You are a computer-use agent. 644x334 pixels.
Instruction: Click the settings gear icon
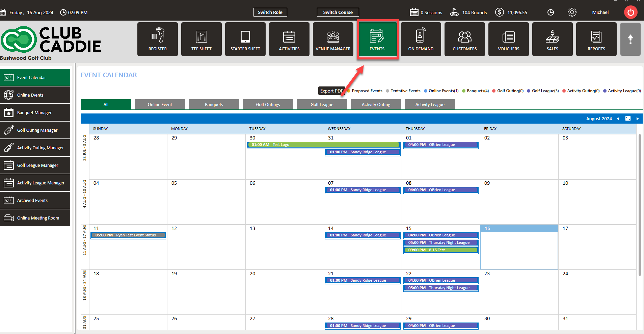(x=572, y=12)
